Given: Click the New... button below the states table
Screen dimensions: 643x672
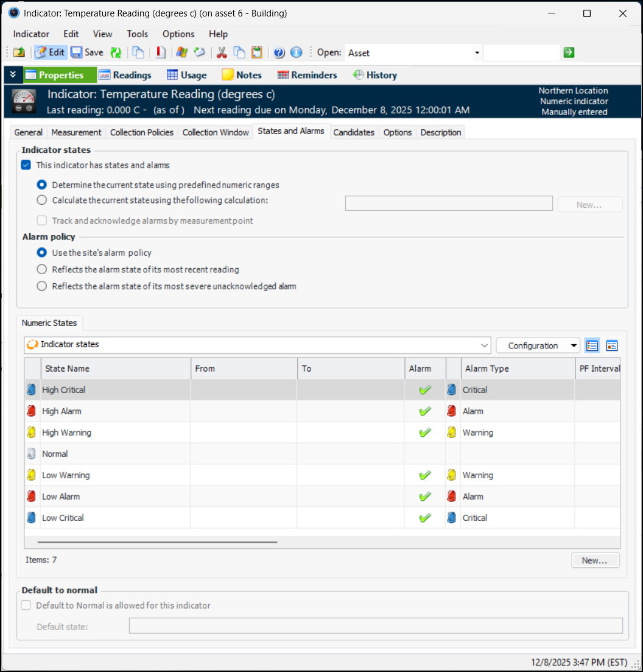Looking at the screenshot, I should 595,561.
